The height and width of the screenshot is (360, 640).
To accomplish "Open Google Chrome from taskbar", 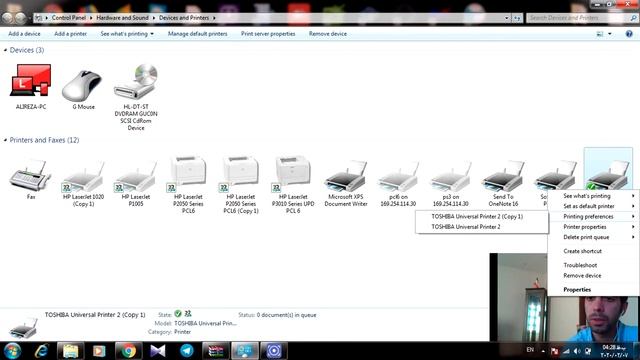I will point(128,351).
